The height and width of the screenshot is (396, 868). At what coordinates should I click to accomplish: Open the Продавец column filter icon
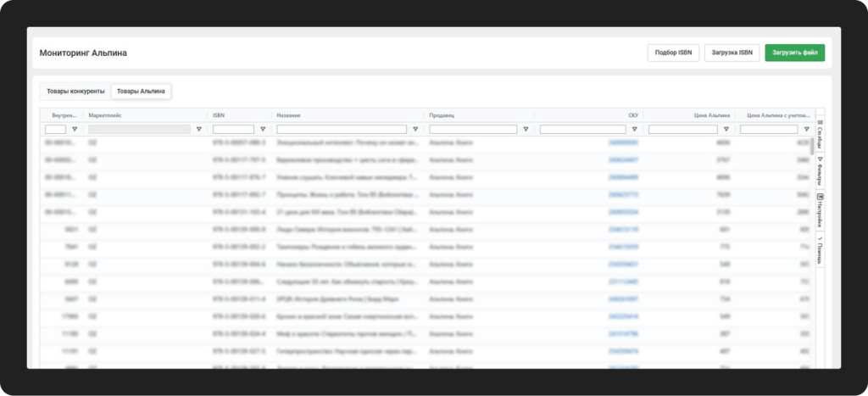pos(526,130)
